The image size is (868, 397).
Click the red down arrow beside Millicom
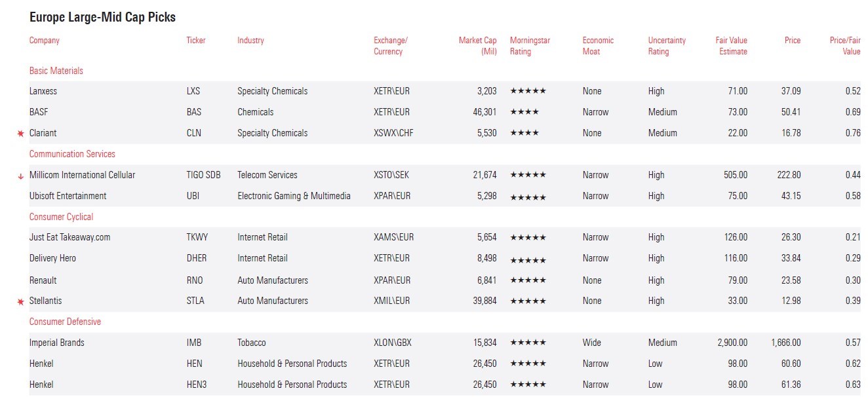point(20,176)
